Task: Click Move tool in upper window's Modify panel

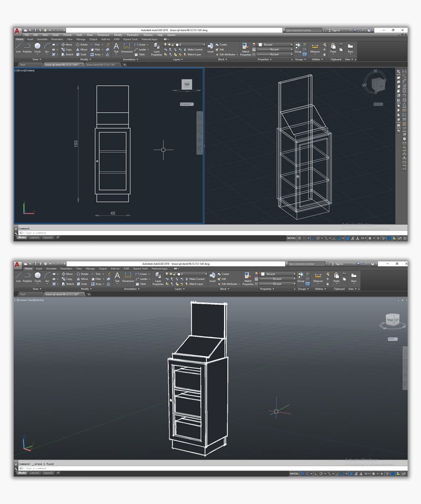Action: 67,45
